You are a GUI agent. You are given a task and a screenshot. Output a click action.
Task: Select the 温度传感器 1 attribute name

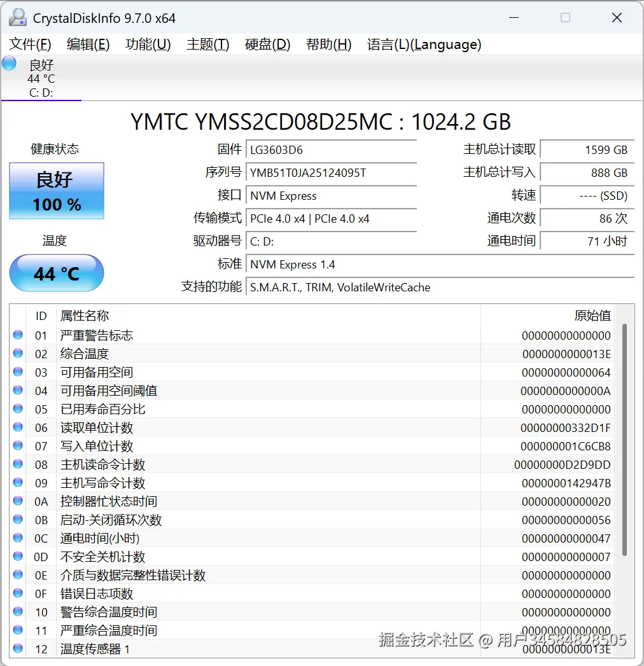[95, 649]
